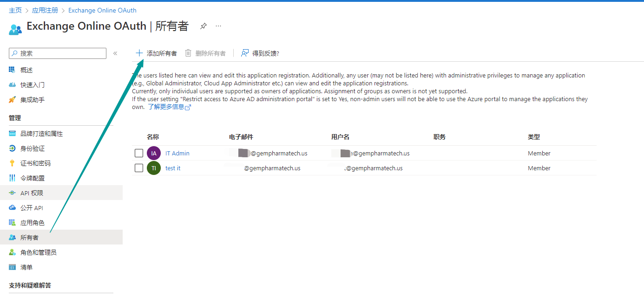Viewport: 644px width, 296px height.
Task: Check the box for IT Admin row
Action: [x=139, y=153]
